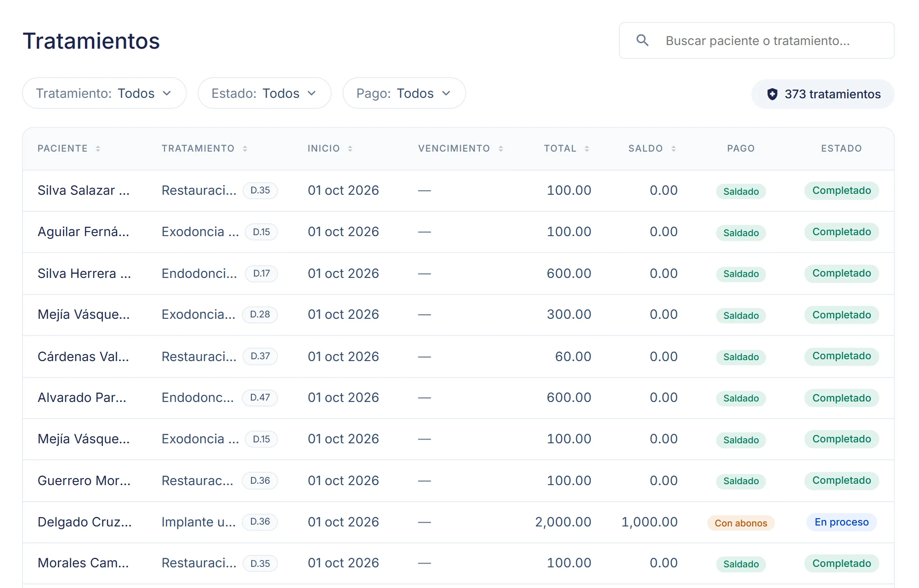The width and height of the screenshot is (919, 588).
Task: Sort by Saldo column arrows
Action: point(674,148)
